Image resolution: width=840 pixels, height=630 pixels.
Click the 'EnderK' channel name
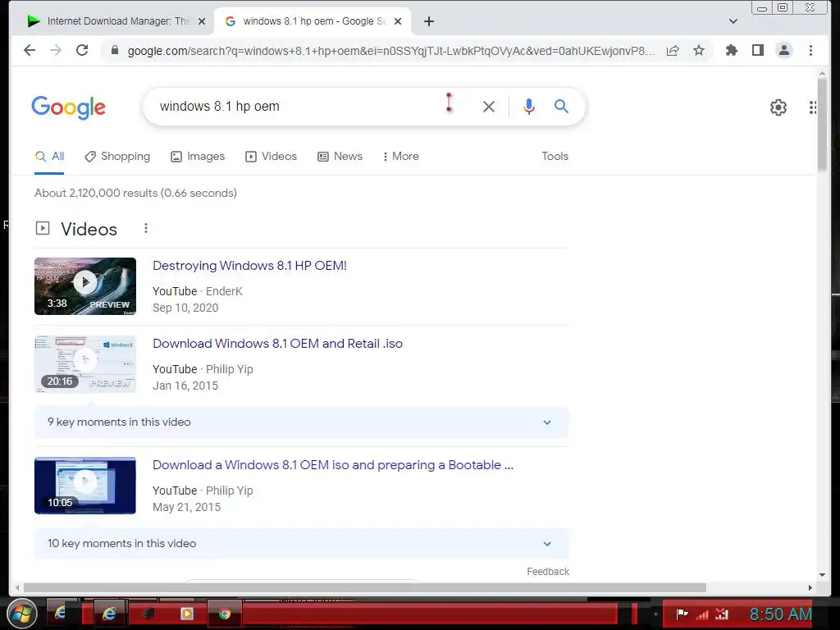[224, 291]
